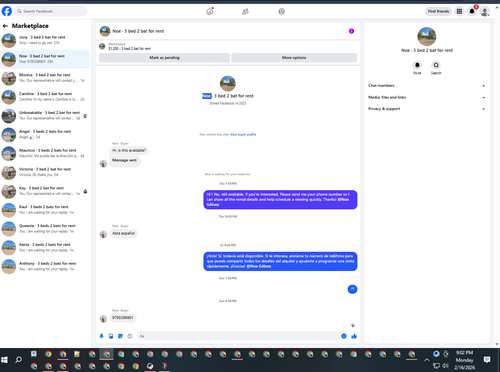The height and width of the screenshot is (372, 500).
Task: Click Noe's profile picture in chat header
Action: [105, 31]
